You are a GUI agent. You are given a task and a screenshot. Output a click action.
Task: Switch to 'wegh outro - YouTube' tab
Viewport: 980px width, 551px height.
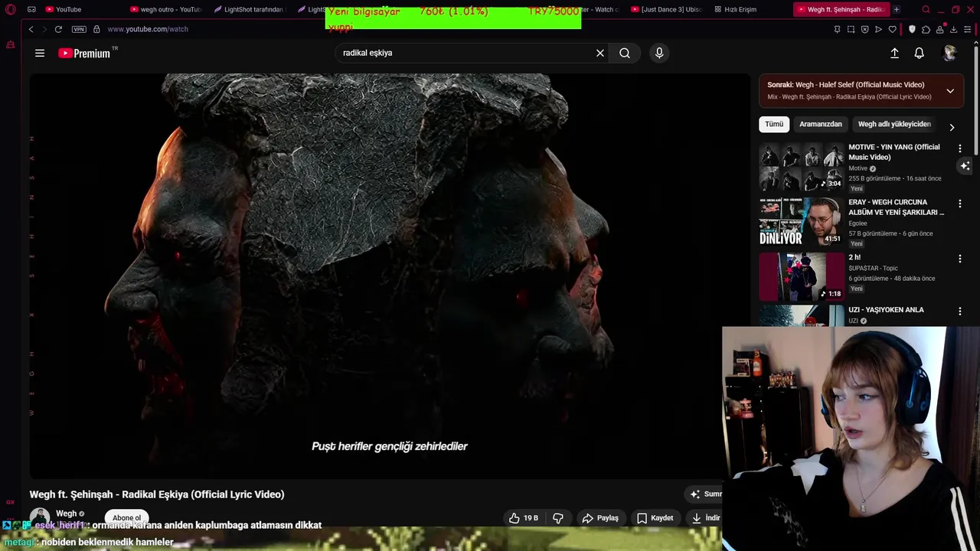[x=165, y=9]
